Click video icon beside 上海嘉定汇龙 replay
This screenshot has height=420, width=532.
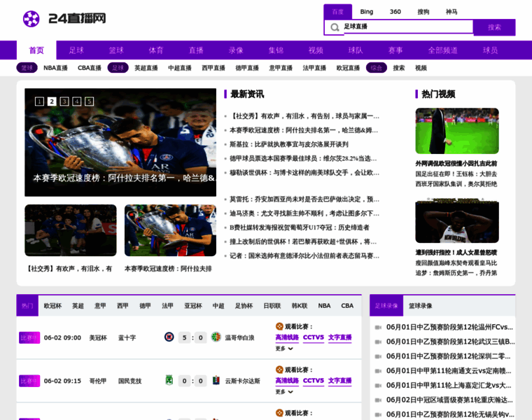point(378,386)
